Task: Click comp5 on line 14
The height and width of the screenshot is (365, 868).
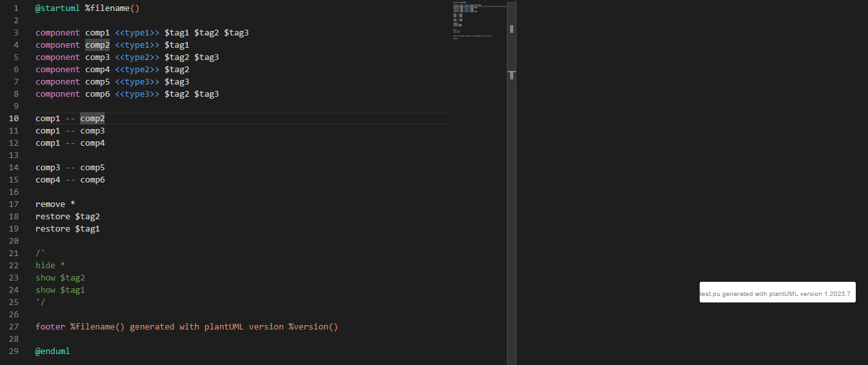Action: (92, 168)
